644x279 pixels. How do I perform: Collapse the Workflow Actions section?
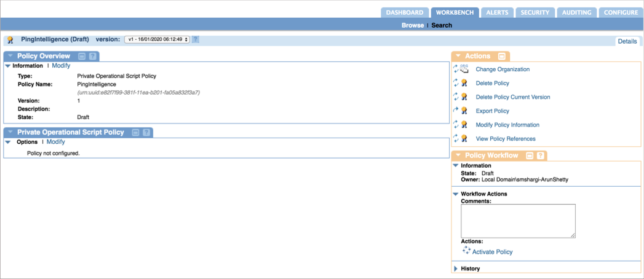point(456,194)
